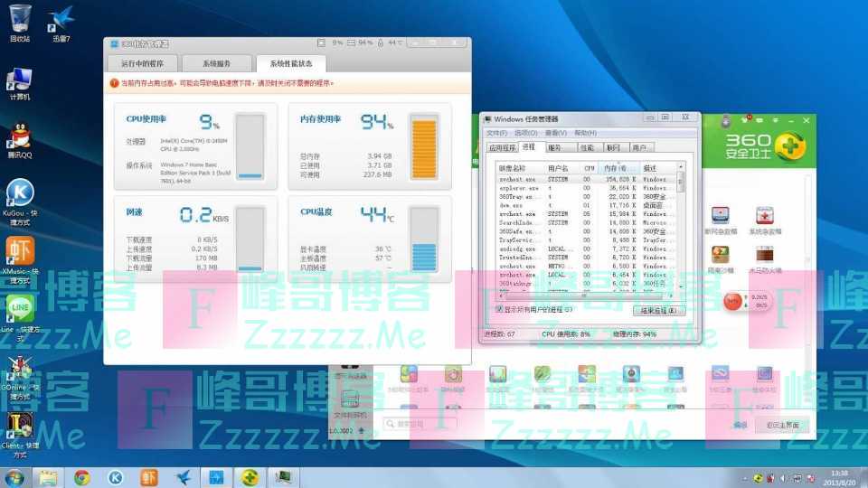The image size is (868, 488).
Task: Click the Chrome icon in the taskbar
Action: (x=81, y=477)
